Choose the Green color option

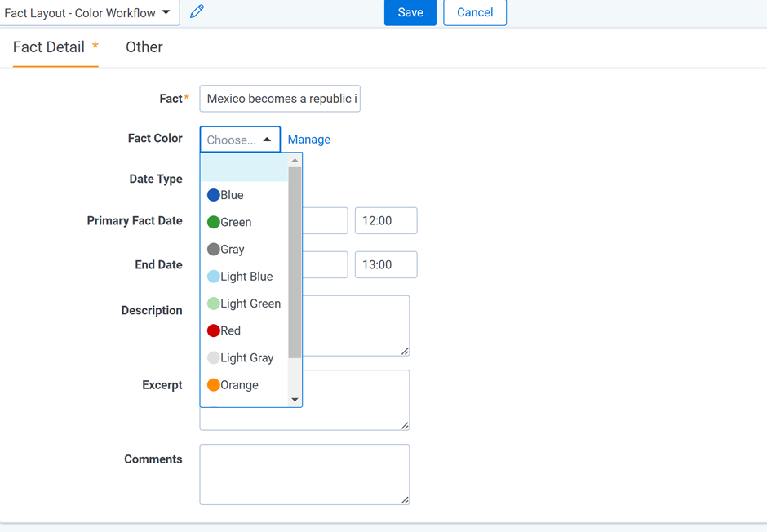pos(244,223)
